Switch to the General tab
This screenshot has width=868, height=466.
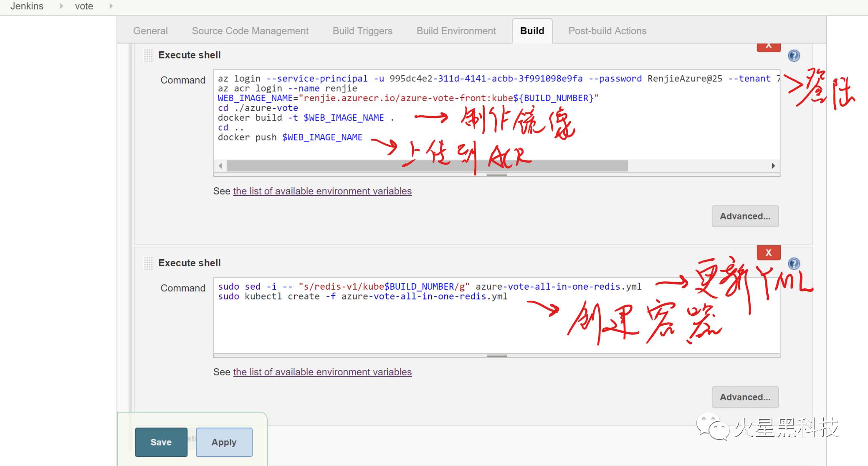click(x=150, y=31)
